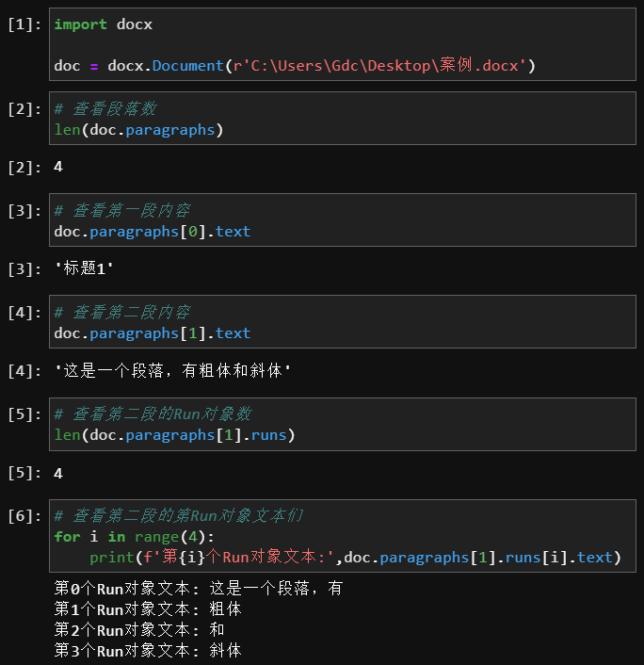The image size is (644, 665).
Task: Select the [2] input prompt beside the code cell
Action: pyautogui.click(x=24, y=109)
